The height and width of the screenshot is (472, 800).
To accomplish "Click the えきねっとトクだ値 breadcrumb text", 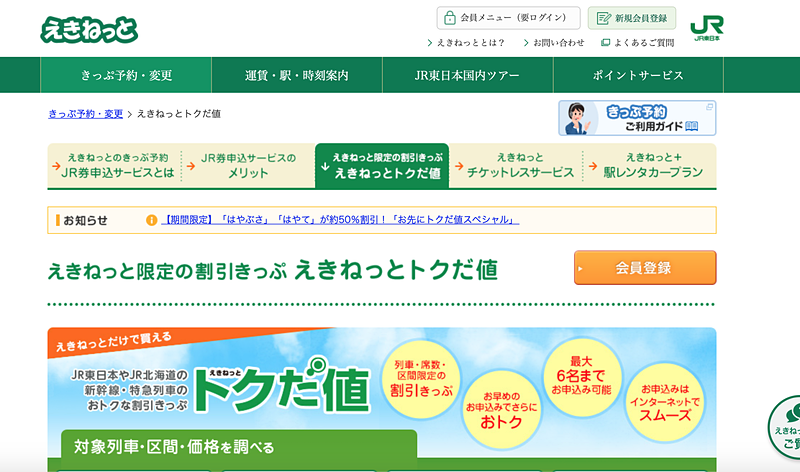I will (179, 114).
